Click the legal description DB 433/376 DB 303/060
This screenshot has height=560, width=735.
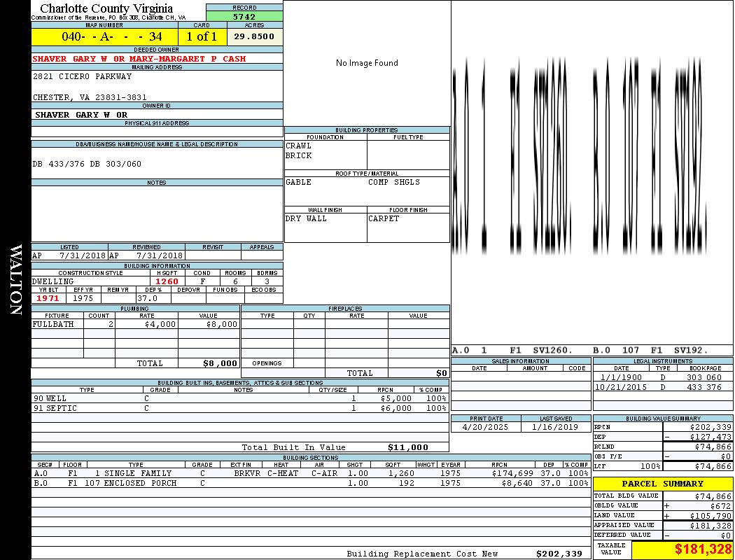tap(87, 164)
